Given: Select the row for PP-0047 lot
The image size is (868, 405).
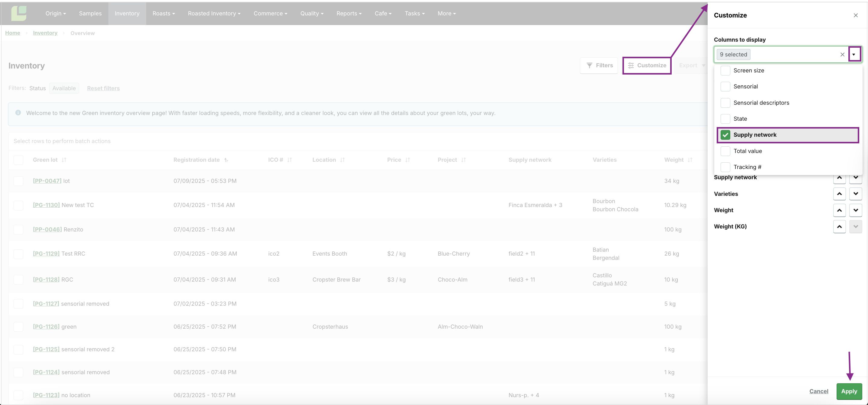Looking at the screenshot, I should (18, 181).
